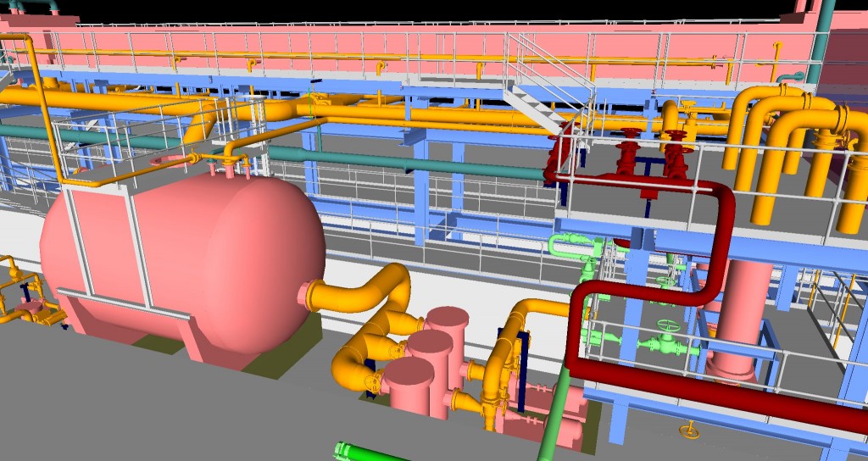Click the green handwheel valve
Screen dimensions: 868x461
point(670,327)
